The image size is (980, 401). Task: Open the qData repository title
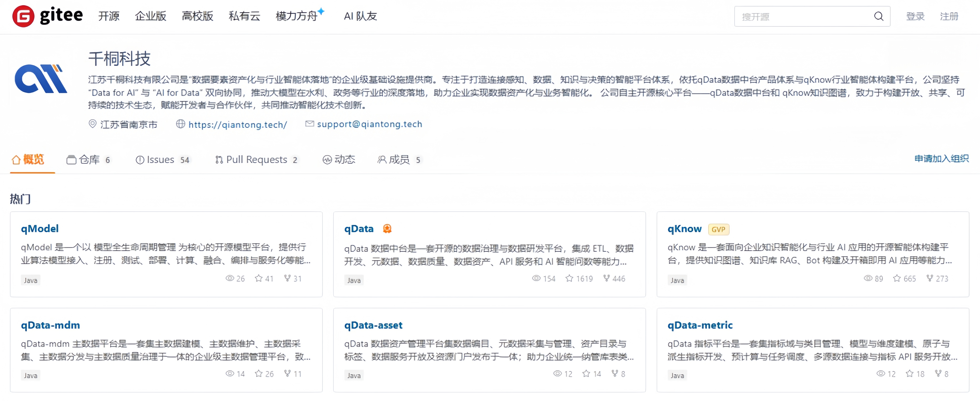(x=359, y=228)
